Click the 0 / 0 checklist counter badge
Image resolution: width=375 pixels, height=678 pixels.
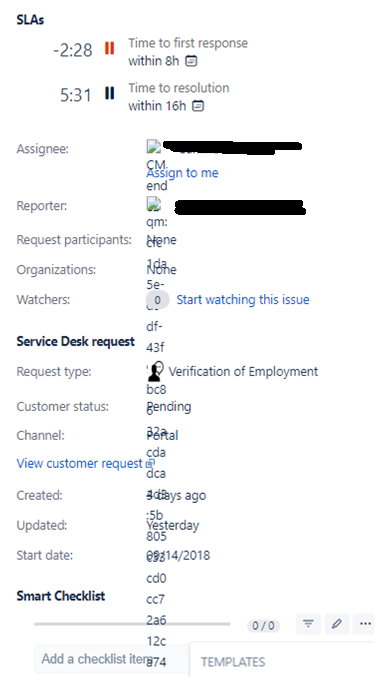pyautogui.click(x=263, y=626)
